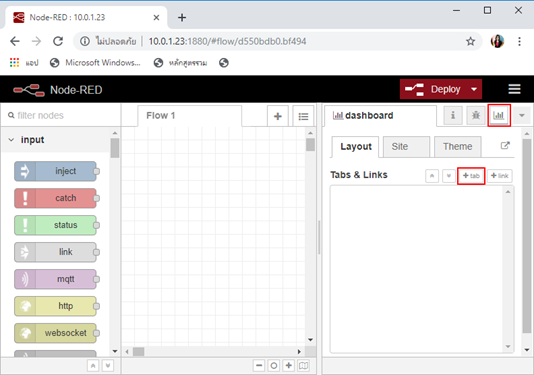
Task: Open the sidebar tabs dropdown arrow
Action: coord(521,115)
